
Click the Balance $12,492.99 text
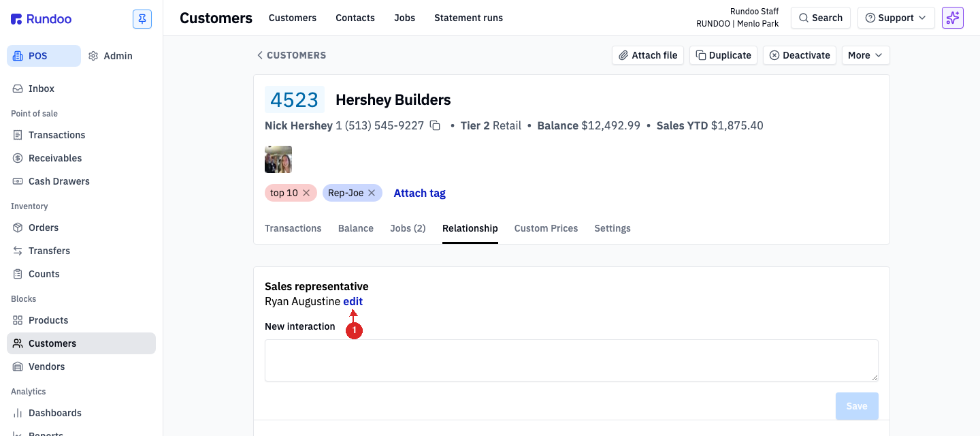pos(589,125)
